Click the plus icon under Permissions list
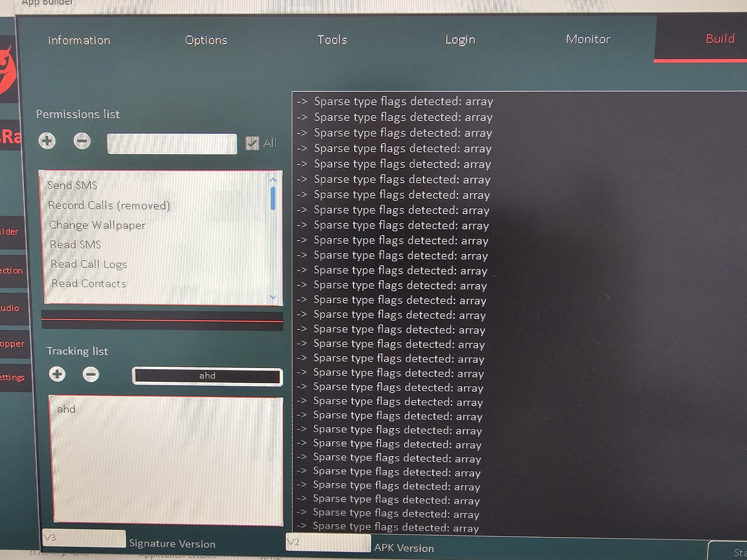Image resolution: width=747 pixels, height=560 pixels. 47,141
